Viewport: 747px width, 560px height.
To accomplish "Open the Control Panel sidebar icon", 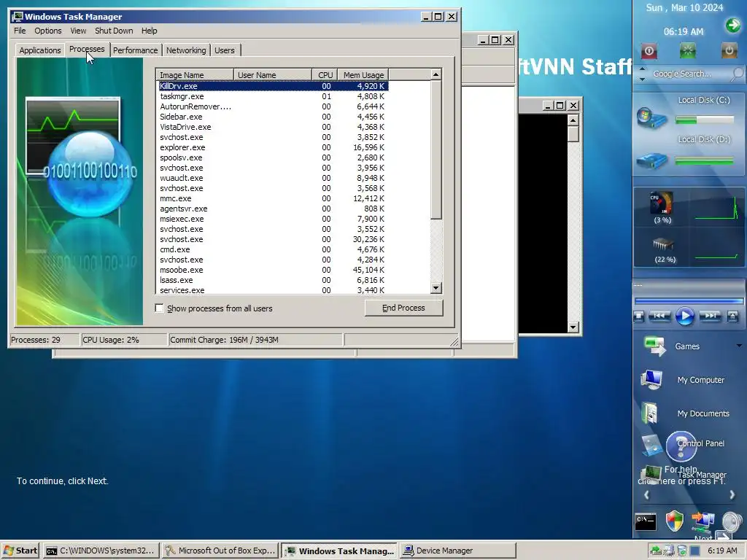I will click(x=651, y=446).
